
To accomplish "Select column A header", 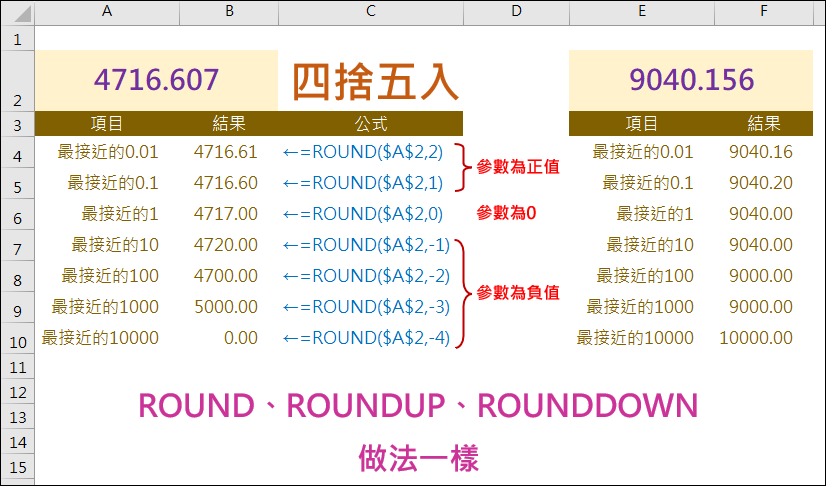I will 107,12.
